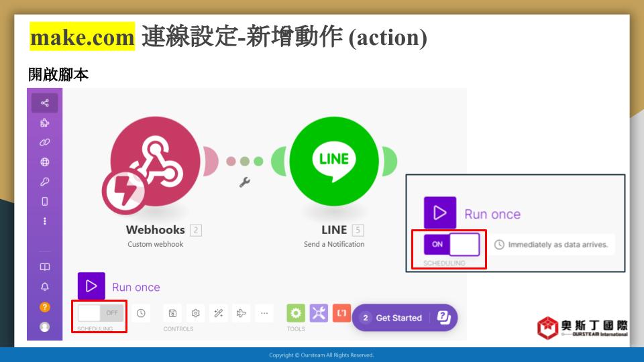This screenshot has height=362, width=644.
Task: Toggle the scheduling ON switch in inset
Action: click(451, 244)
